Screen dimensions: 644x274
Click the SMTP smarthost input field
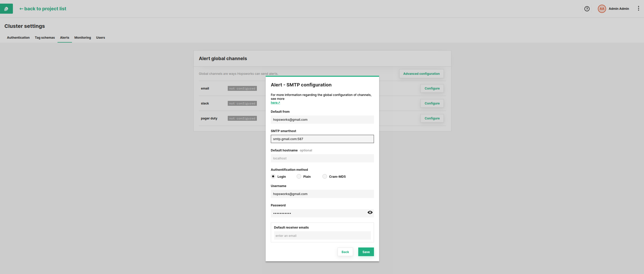point(322,139)
